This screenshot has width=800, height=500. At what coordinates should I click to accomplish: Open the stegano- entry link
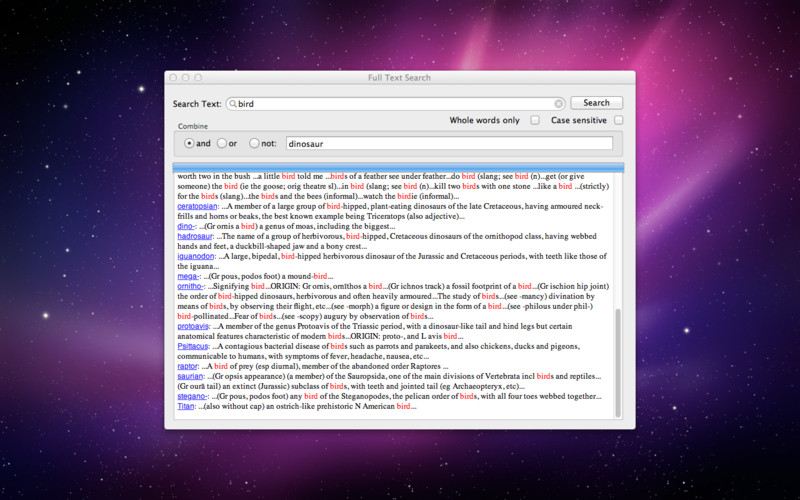[x=192, y=396]
